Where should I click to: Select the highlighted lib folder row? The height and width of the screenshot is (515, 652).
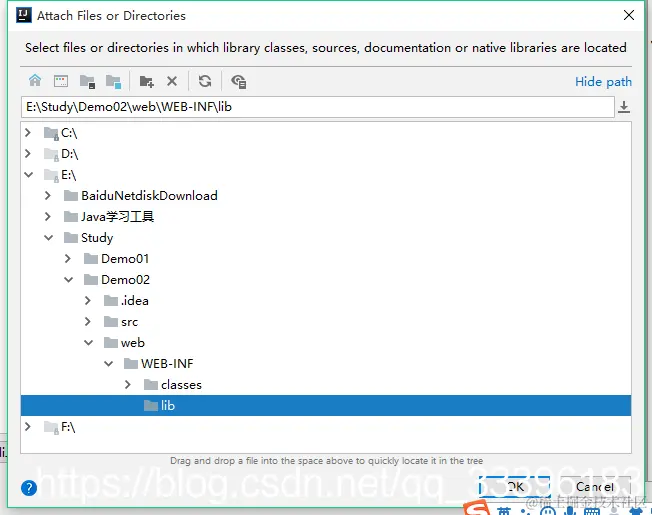326,405
